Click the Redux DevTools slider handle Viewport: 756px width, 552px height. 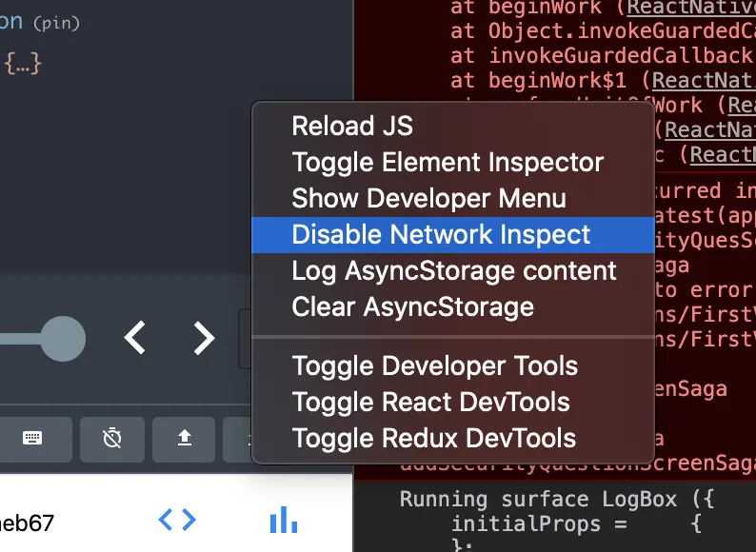pos(63,338)
